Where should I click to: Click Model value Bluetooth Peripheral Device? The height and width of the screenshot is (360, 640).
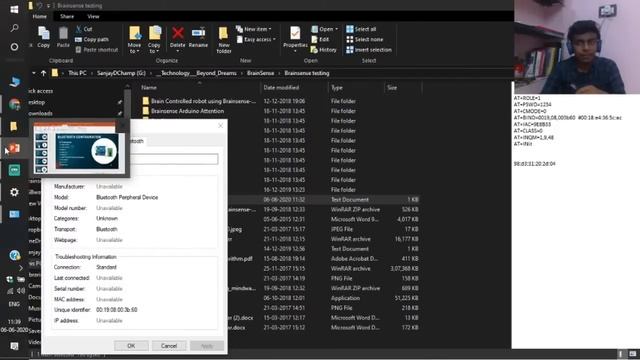click(127, 197)
